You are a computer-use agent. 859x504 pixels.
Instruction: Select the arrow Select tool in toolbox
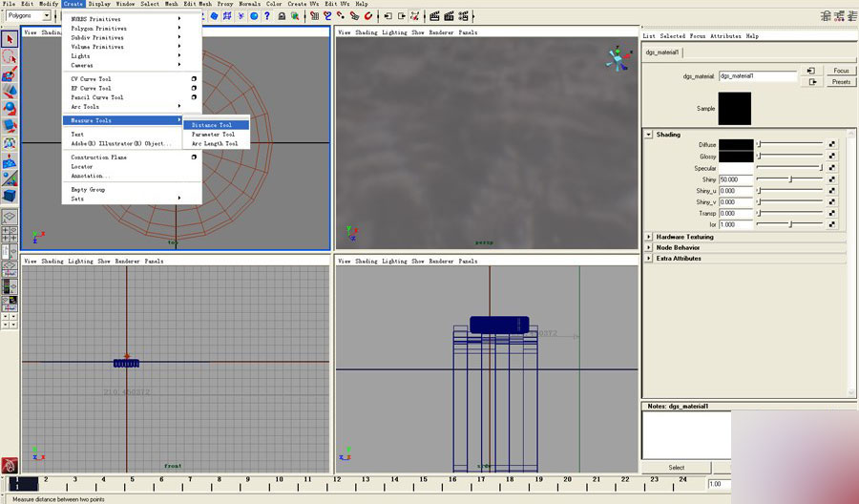(10, 38)
